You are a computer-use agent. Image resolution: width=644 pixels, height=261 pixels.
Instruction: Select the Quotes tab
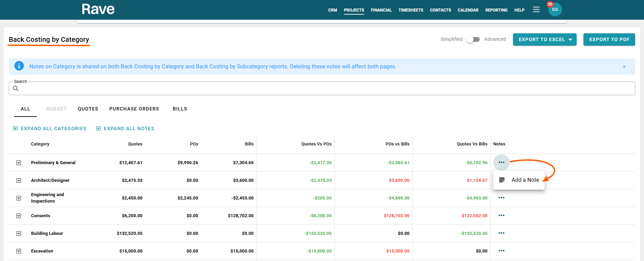[x=88, y=109]
